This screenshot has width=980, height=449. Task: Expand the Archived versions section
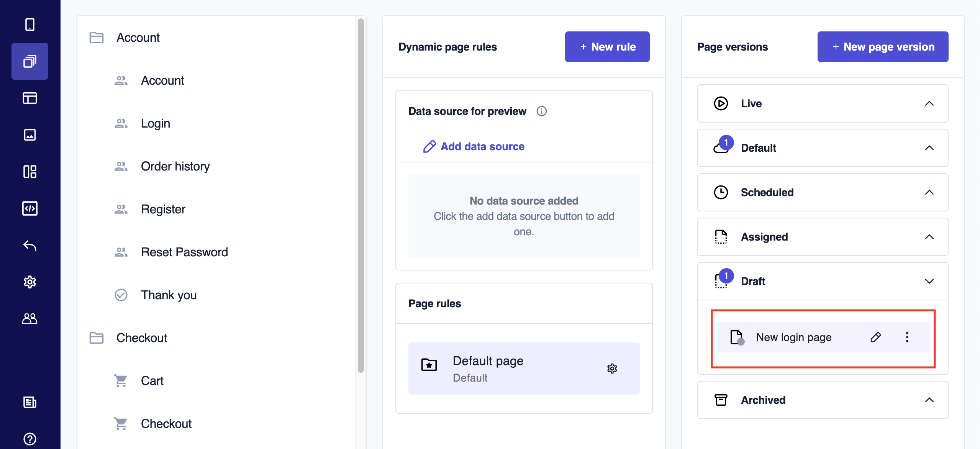click(x=929, y=400)
